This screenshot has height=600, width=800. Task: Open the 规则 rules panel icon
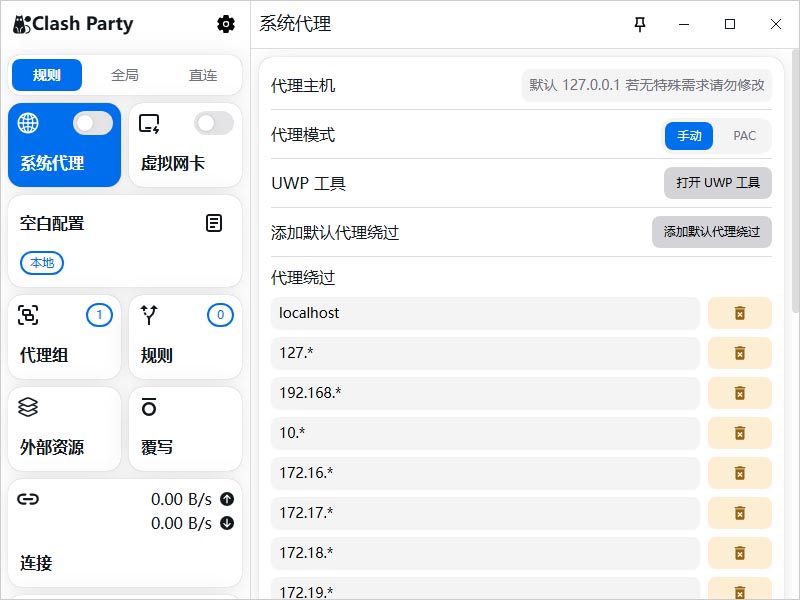click(148, 314)
